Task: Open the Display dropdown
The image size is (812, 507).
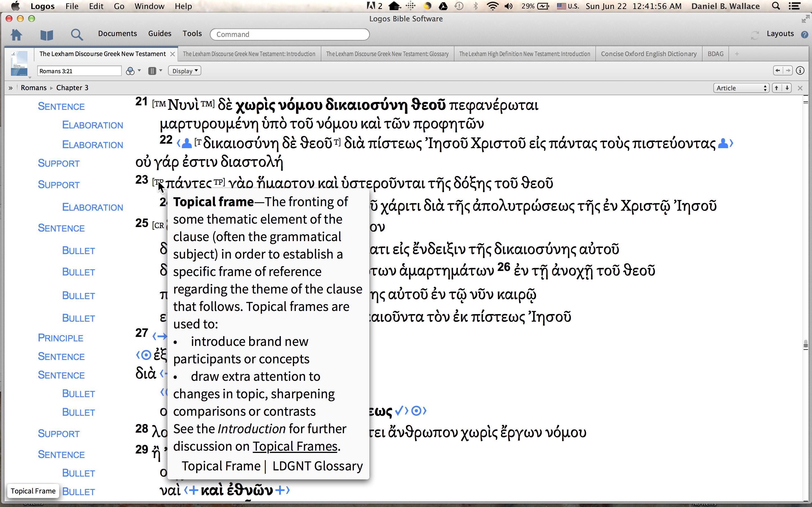Action: tap(185, 71)
